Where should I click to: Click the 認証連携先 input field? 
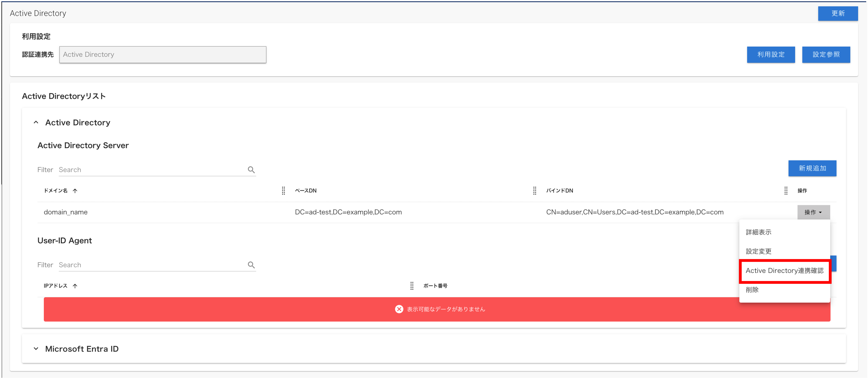163,54
